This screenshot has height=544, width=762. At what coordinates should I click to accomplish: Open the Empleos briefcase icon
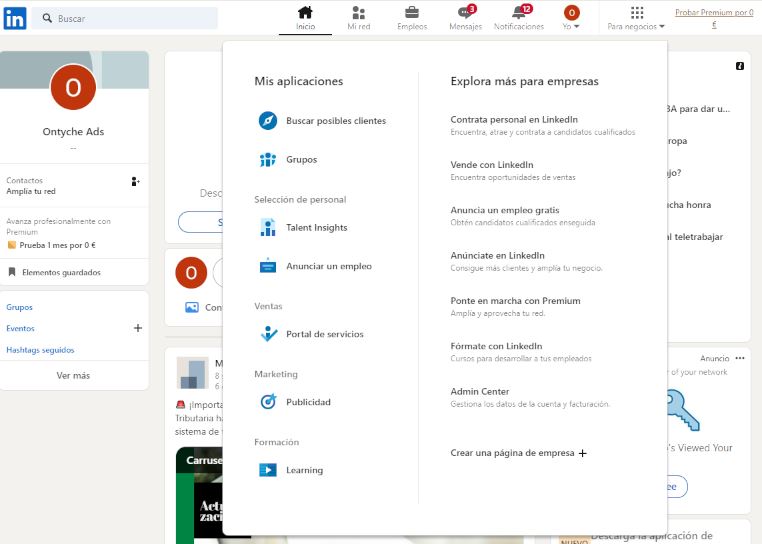click(x=411, y=13)
